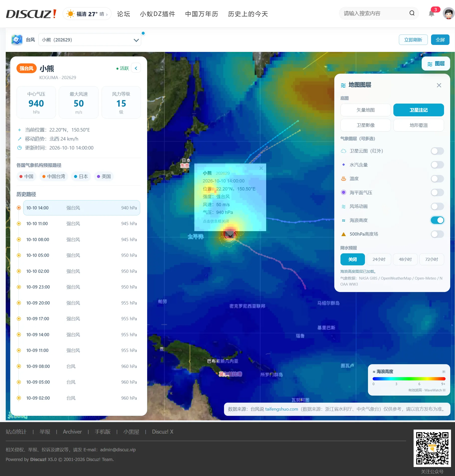Click the wind field animation icon

click(x=343, y=206)
